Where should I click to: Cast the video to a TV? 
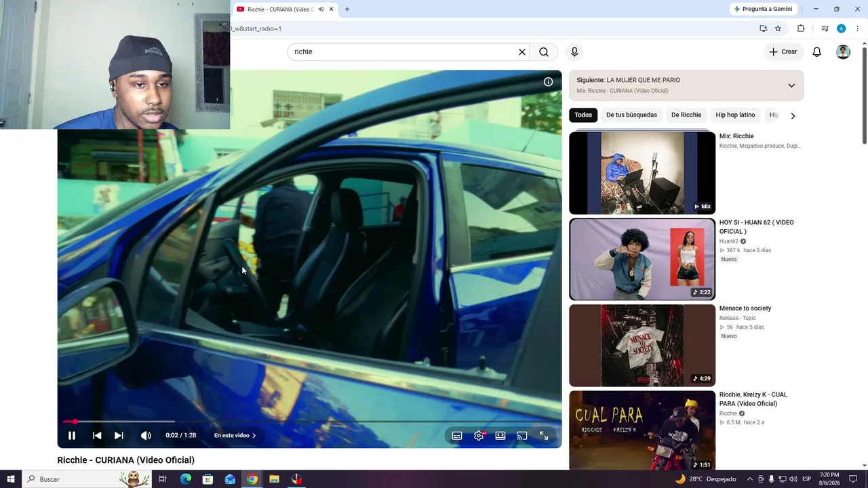(522, 436)
